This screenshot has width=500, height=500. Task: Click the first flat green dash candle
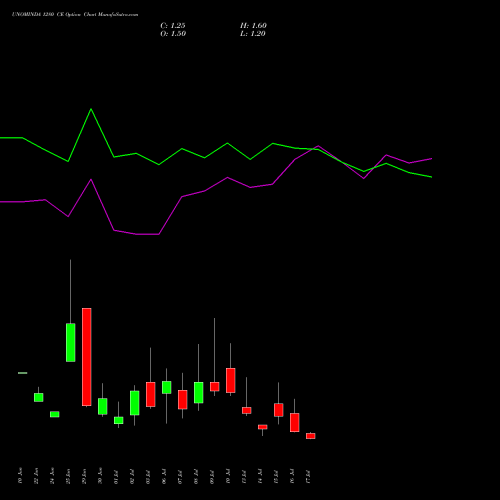coord(23,373)
